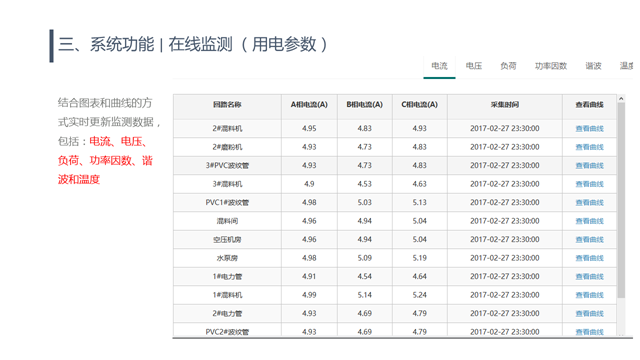Click the scrollbar up arrow of the table
Viewport: 640px width, 360px height.
pos(621,98)
